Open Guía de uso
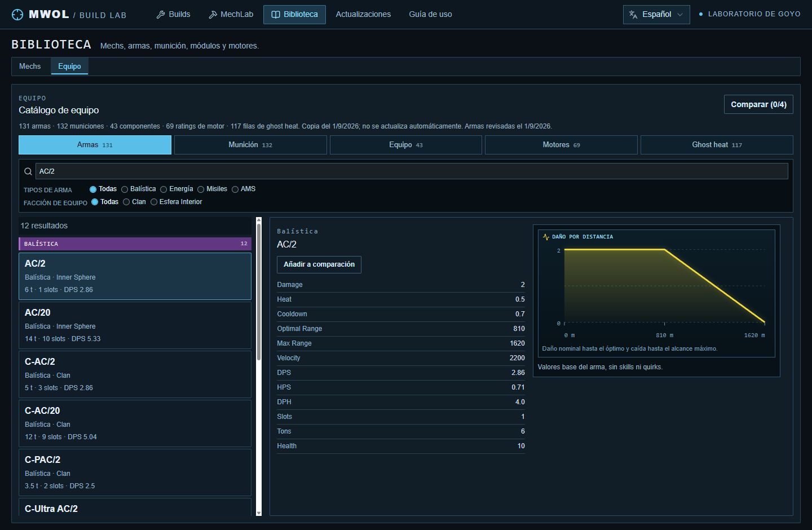 430,15
